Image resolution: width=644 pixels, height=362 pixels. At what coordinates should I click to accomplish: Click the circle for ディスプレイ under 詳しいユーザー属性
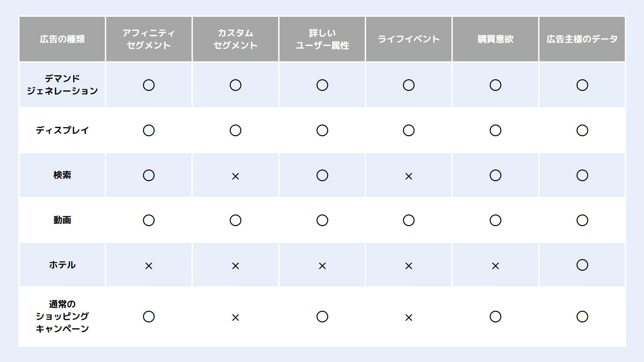[x=322, y=131]
